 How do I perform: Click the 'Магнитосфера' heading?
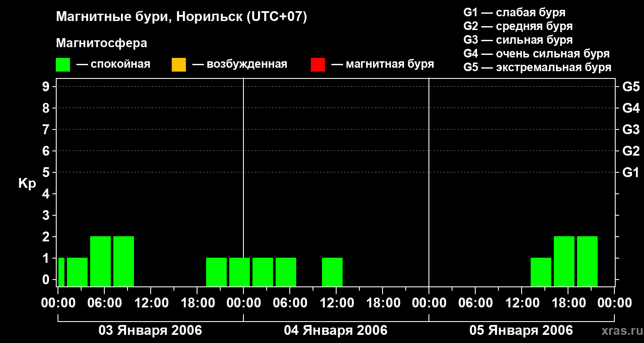tap(101, 43)
